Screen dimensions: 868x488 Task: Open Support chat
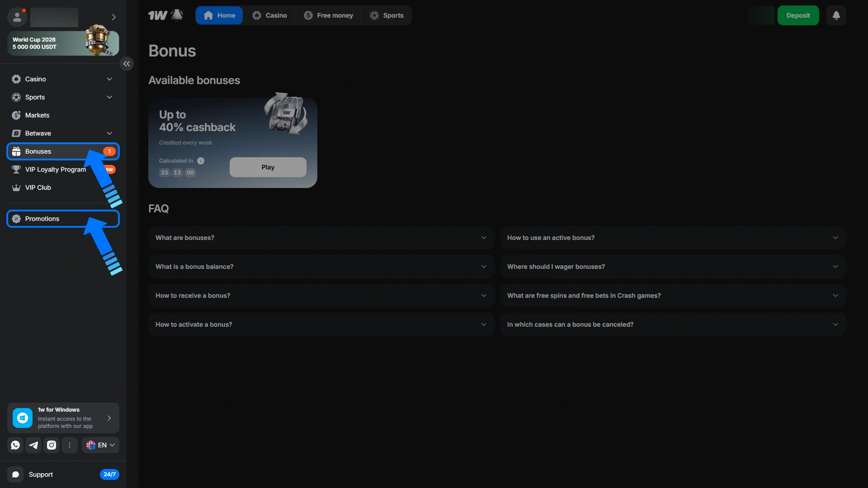tap(63, 474)
